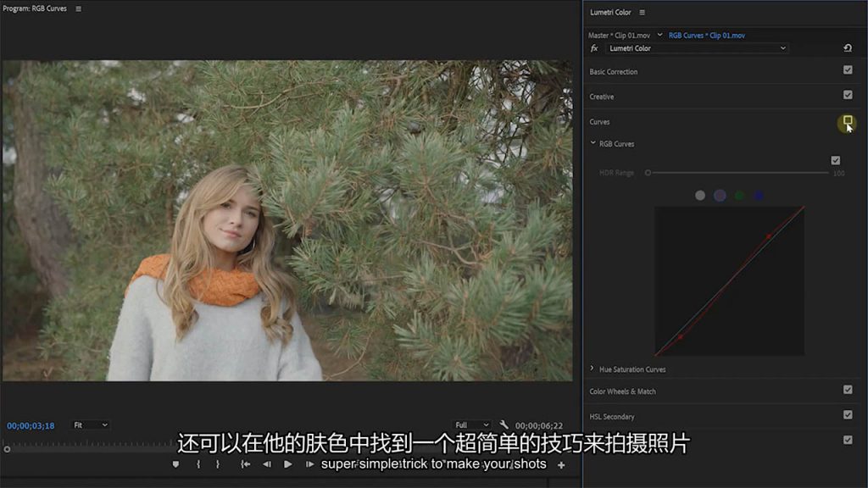
Task: Open the HSL Secondary section
Action: coord(612,416)
